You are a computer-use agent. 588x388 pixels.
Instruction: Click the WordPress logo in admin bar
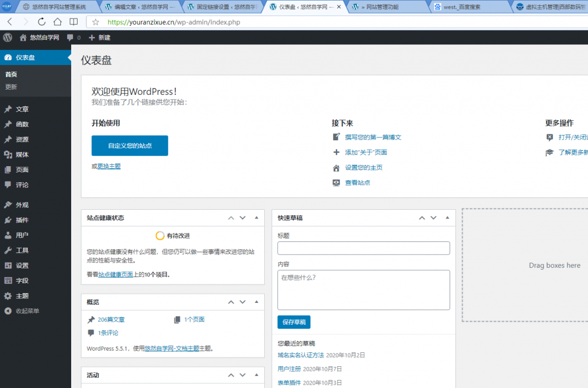coord(7,37)
